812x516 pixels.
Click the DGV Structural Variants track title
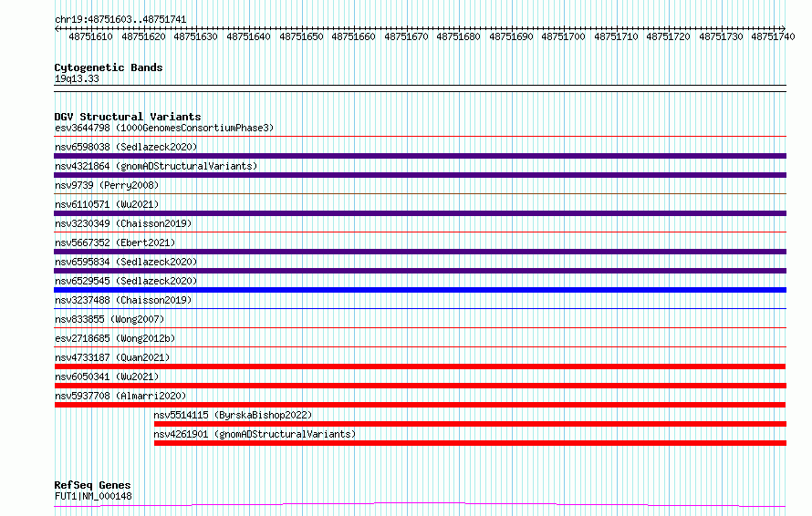click(x=128, y=117)
